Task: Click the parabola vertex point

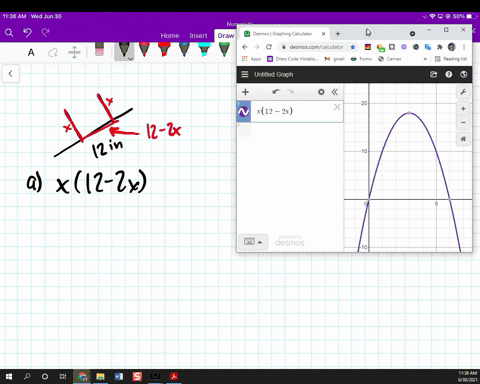Action: tap(409, 113)
